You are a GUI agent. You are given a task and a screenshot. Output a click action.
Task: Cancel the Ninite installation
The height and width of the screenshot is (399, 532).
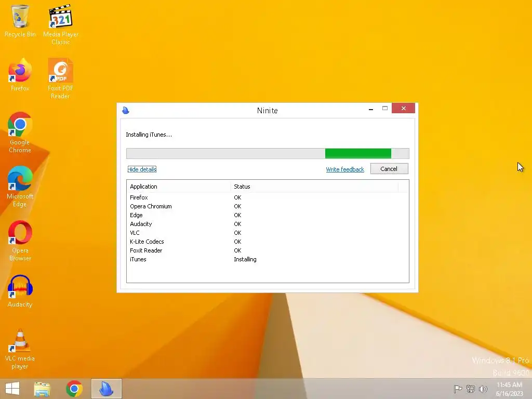389,169
